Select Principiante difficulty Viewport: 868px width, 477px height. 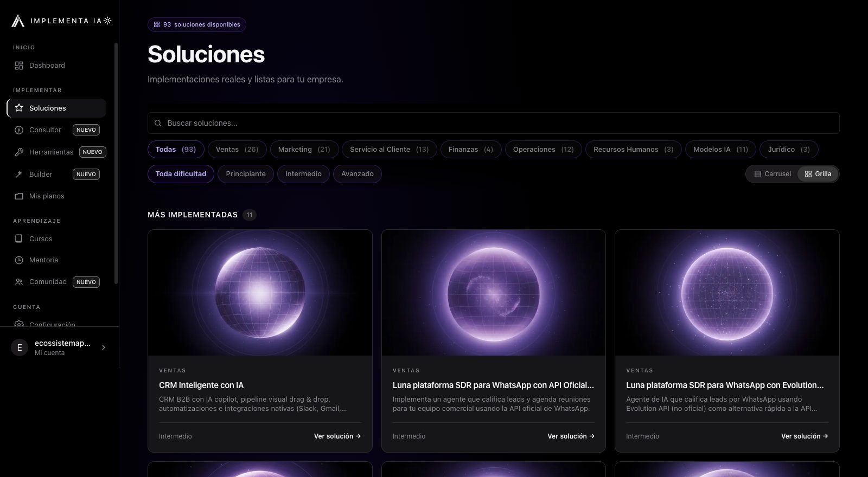(246, 174)
